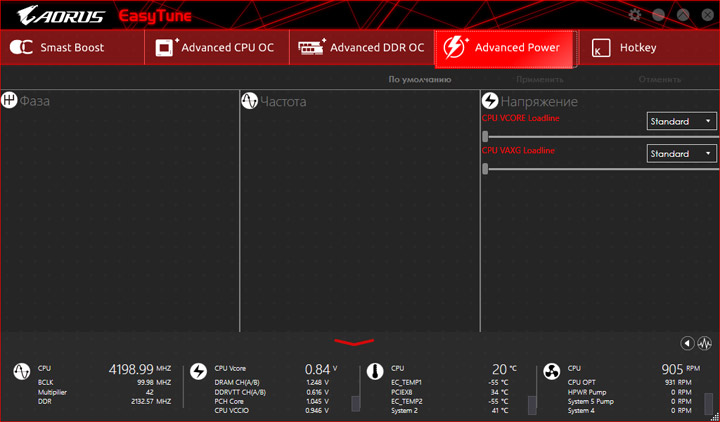The height and width of the screenshot is (422, 720).
Task: Click the PCIEX8 34 °C reading
Action: pyautogui.click(x=499, y=392)
